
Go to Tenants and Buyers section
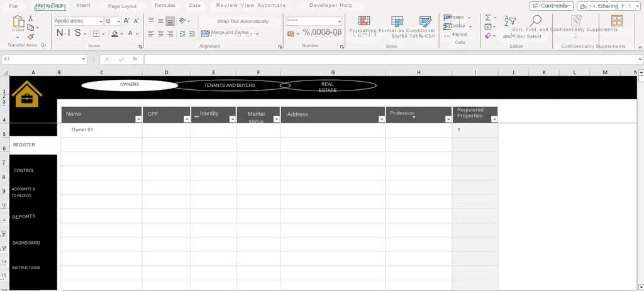coord(229,85)
